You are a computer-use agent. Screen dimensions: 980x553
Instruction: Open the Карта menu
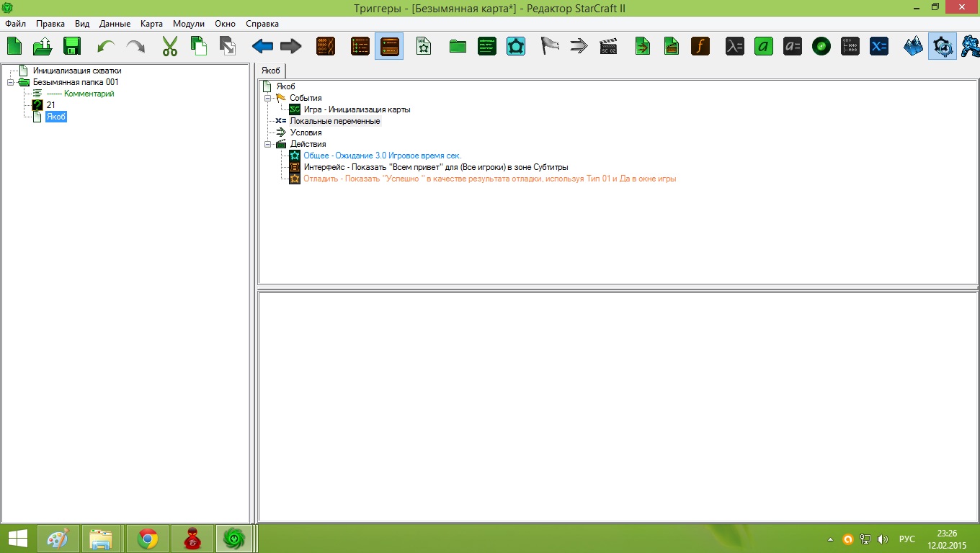point(152,24)
